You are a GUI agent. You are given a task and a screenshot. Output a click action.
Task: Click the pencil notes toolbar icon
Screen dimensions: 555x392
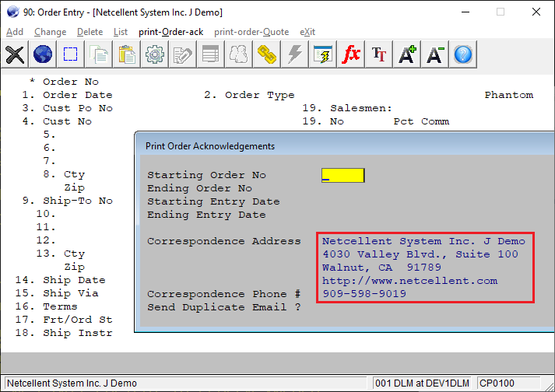click(183, 54)
